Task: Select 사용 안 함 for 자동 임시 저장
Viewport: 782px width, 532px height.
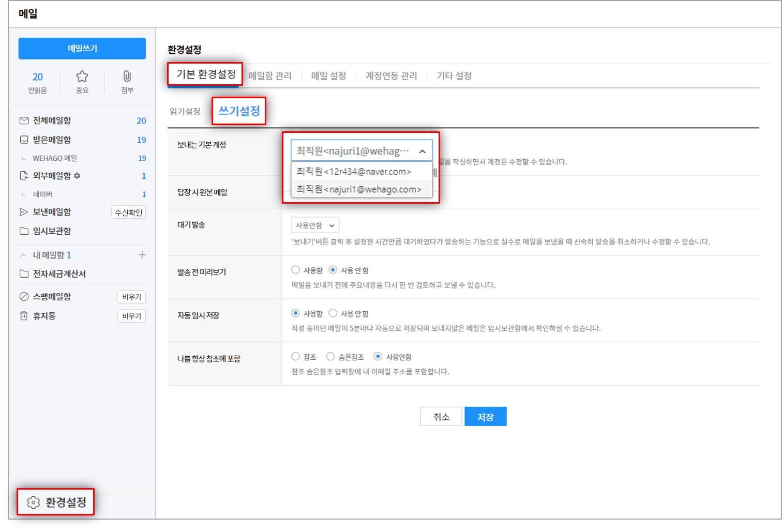Action: [x=333, y=313]
